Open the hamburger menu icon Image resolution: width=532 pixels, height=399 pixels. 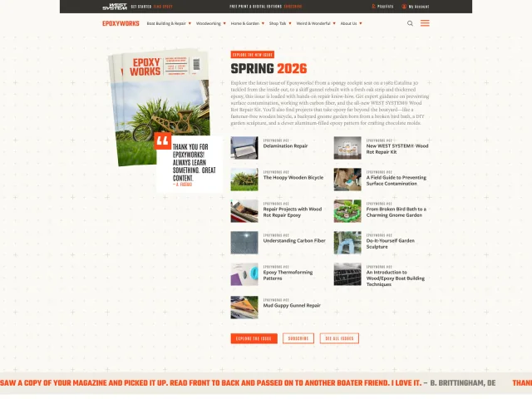click(425, 23)
